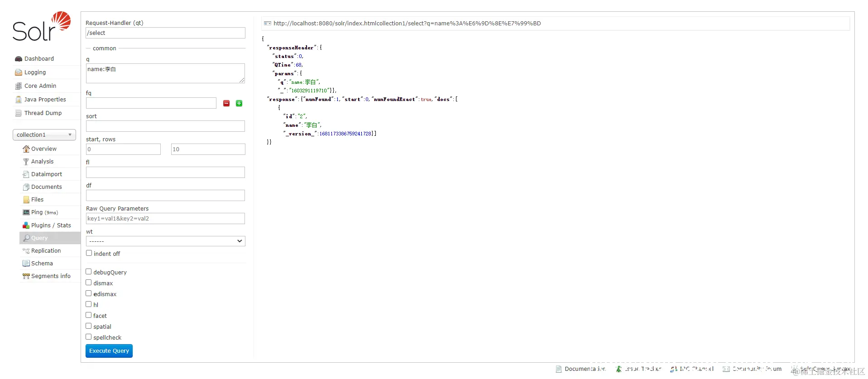Click the Analysis funnel icon
This screenshot has width=868, height=379.
click(x=26, y=162)
